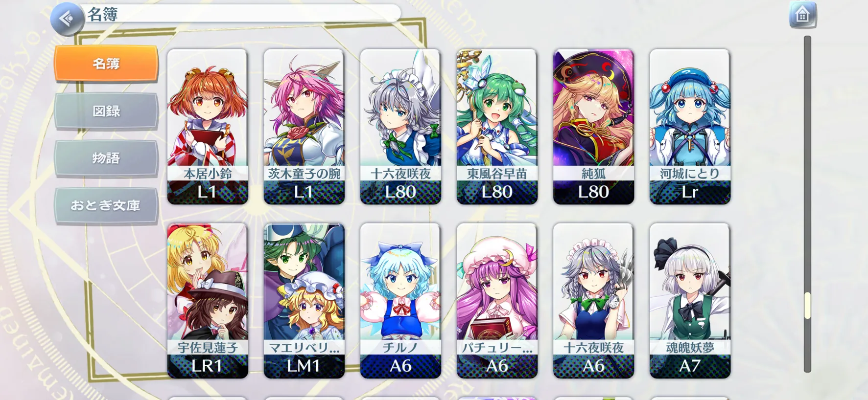Image resolution: width=868 pixels, height=400 pixels.
Task: Open 魂魄妖夢 A7 card
Action: tap(690, 301)
